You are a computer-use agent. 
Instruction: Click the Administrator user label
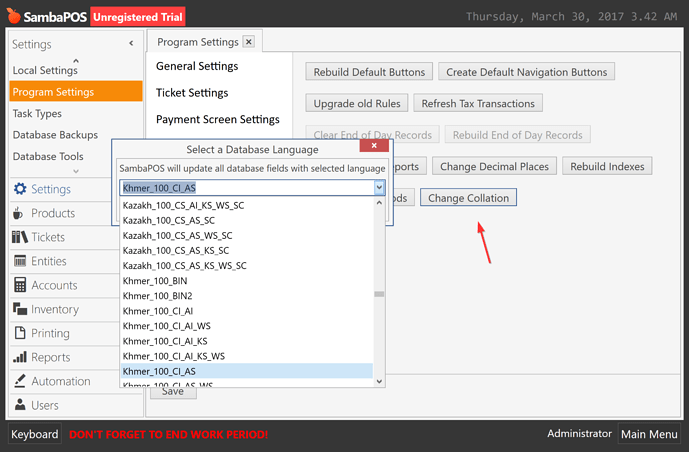[x=579, y=434]
